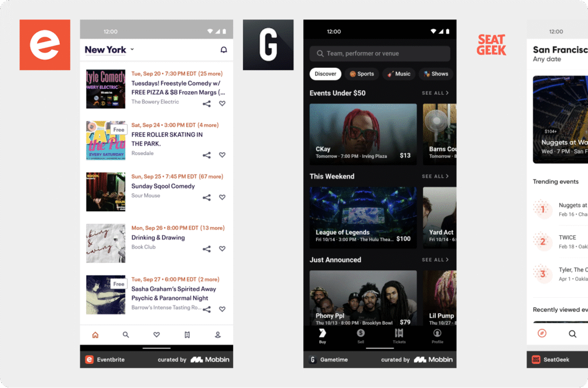This screenshot has width=588, height=388.
Task: Share the Sunday Sqool Comedy event
Action: pyautogui.click(x=207, y=197)
